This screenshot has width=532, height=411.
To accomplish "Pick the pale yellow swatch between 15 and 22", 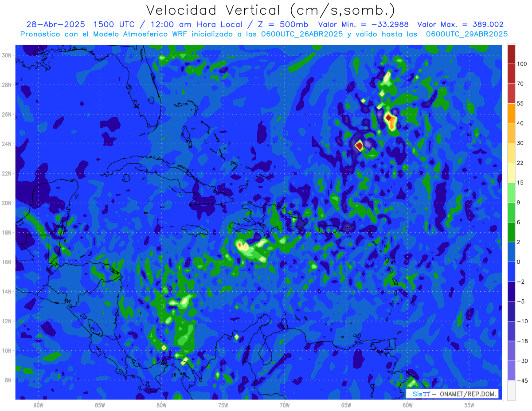I will [x=512, y=172].
